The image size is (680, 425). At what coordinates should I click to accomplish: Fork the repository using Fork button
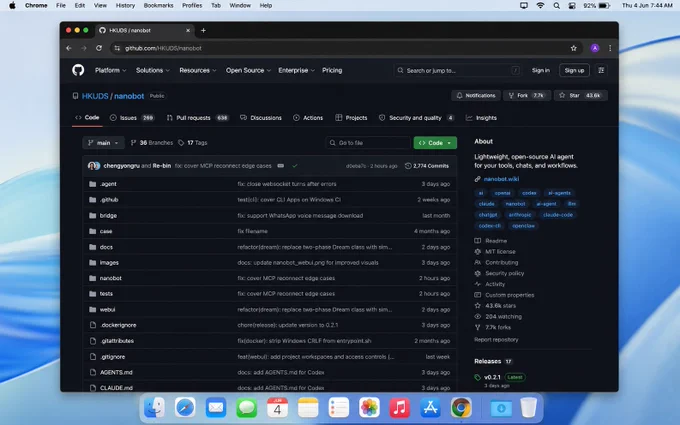(x=527, y=95)
